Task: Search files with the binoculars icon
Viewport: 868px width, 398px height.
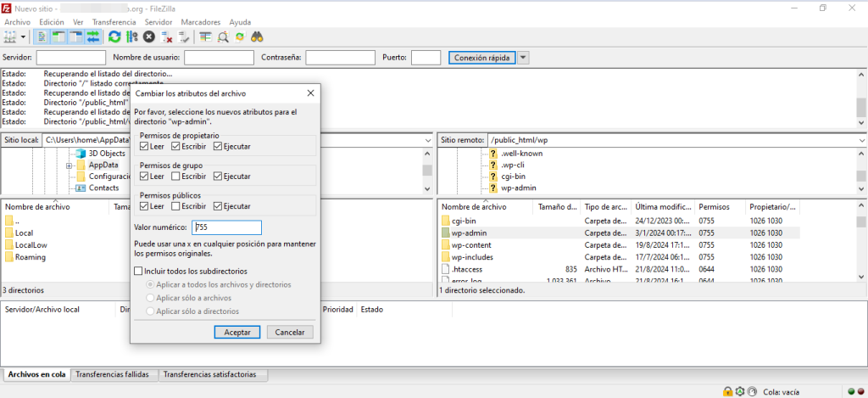Action: (257, 37)
